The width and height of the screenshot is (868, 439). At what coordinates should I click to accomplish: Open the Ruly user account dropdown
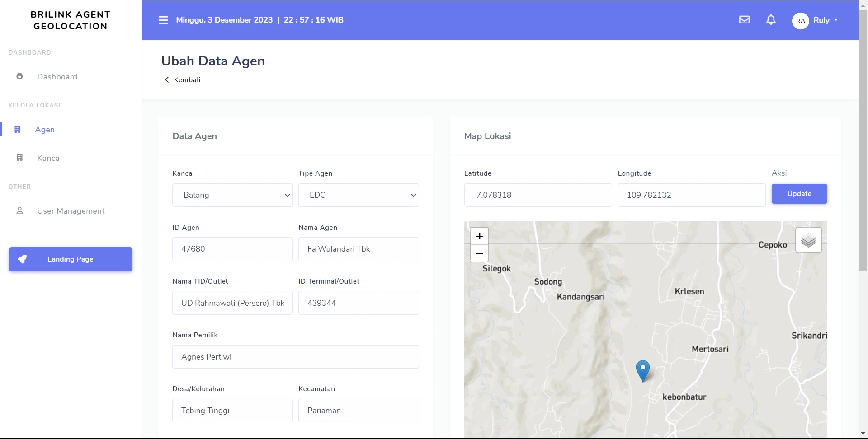pyautogui.click(x=826, y=20)
